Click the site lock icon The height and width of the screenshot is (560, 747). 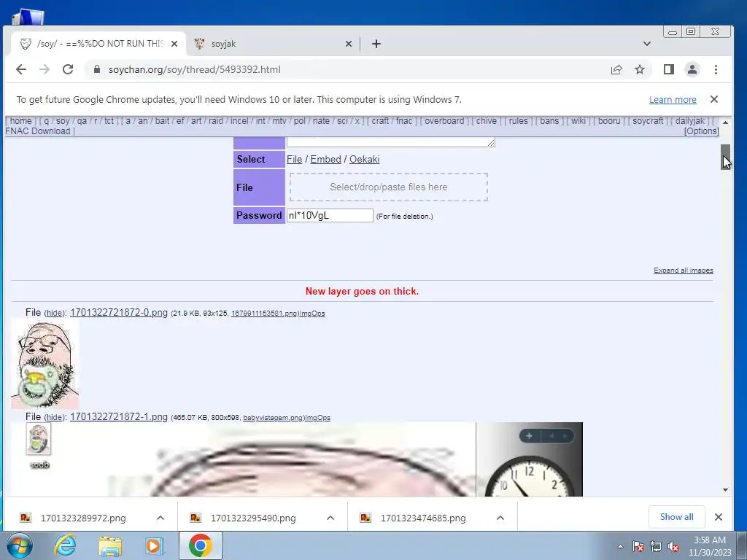97,69
